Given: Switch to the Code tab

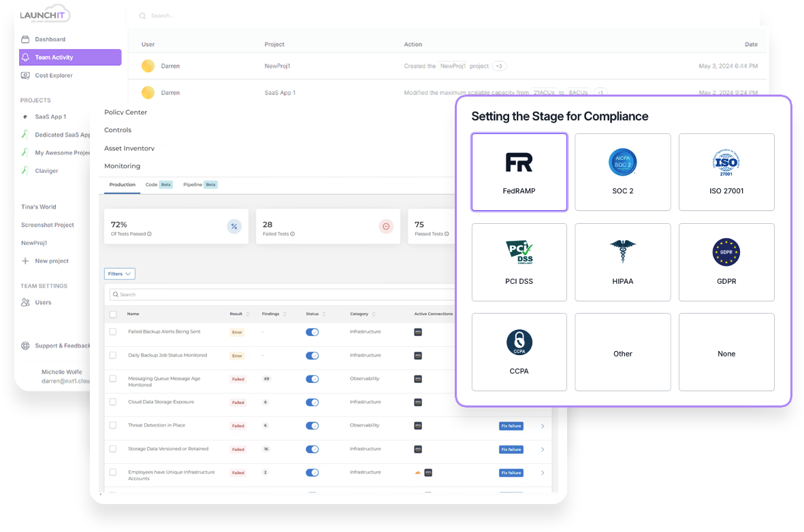Looking at the screenshot, I should [151, 184].
